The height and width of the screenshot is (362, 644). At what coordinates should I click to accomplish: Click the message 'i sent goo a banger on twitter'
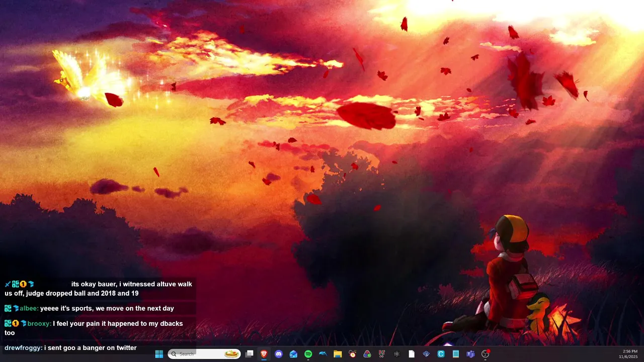click(91, 347)
